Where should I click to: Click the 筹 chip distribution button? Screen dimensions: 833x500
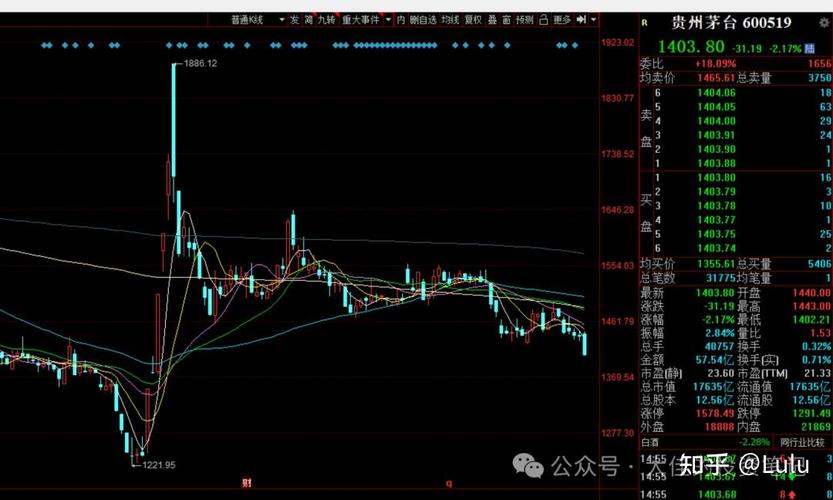coord(309,20)
